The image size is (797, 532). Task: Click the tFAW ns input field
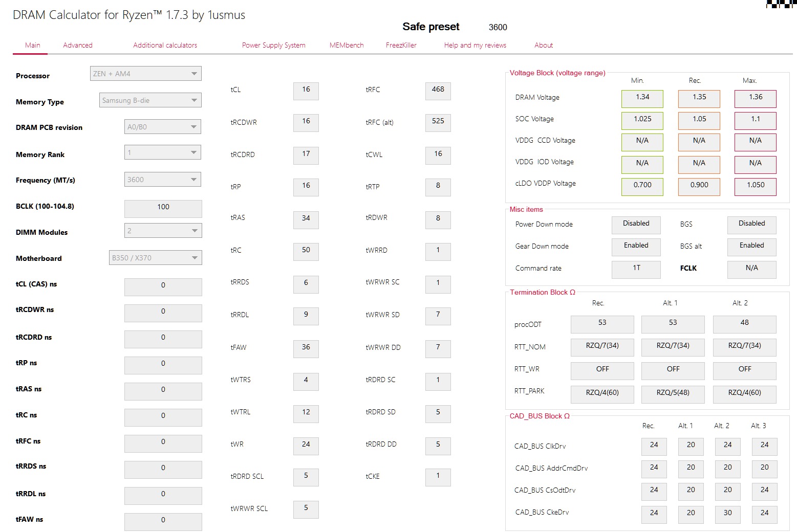[163, 522]
